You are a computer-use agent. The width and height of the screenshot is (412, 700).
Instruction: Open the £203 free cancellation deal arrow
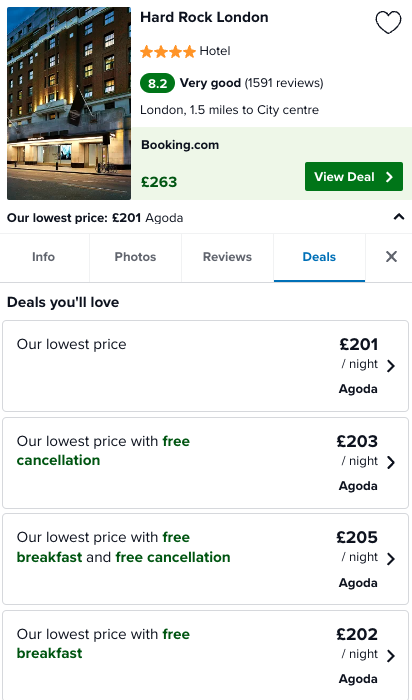(391, 462)
